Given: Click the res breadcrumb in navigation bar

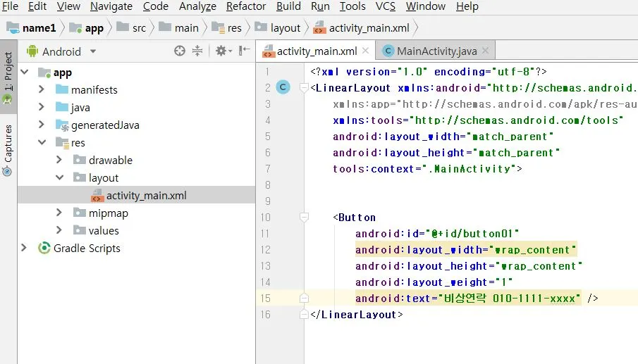Looking at the screenshot, I should (226, 28).
